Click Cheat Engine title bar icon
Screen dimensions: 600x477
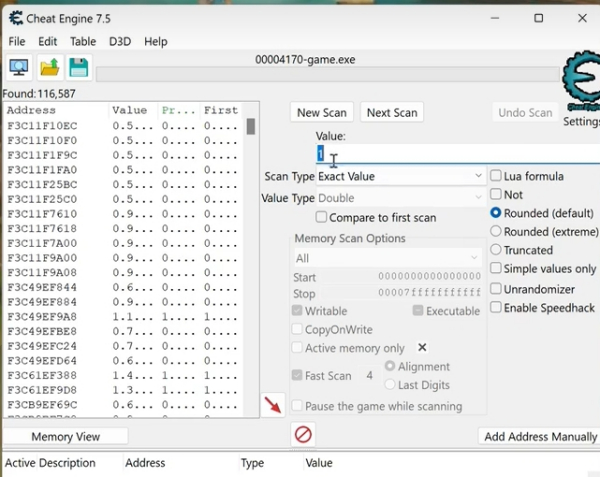[16, 18]
